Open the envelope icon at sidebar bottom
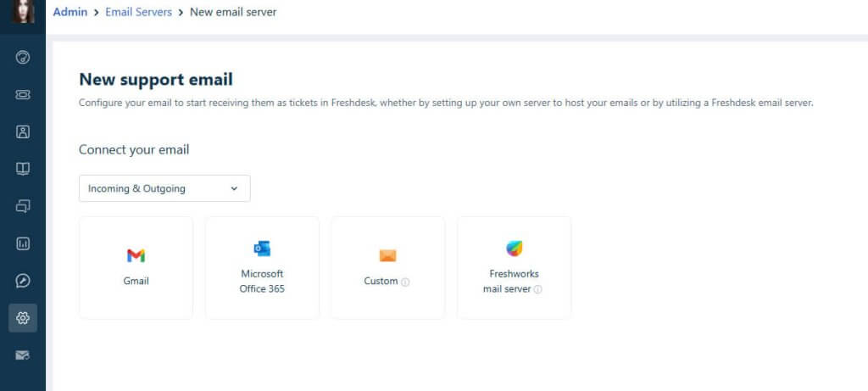The image size is (868, 391). coord(23,355)
